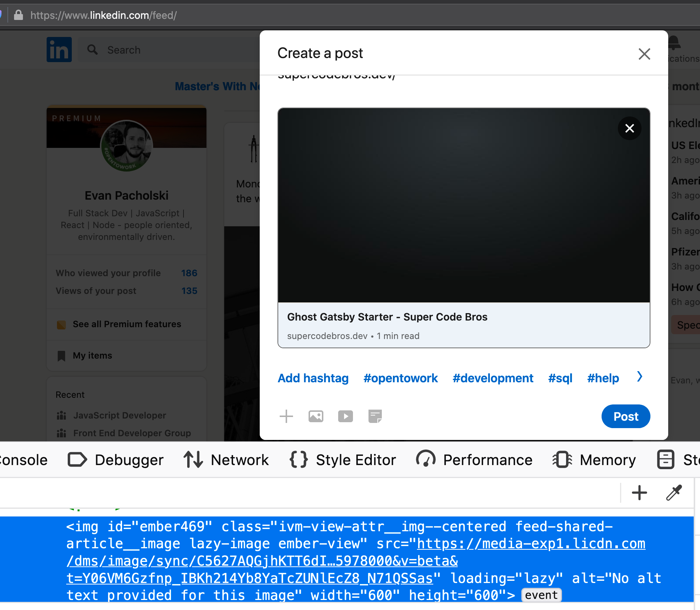Click the My items bookmark icon
The width and height of the screenshot is (700, 610).
(61, 356)
